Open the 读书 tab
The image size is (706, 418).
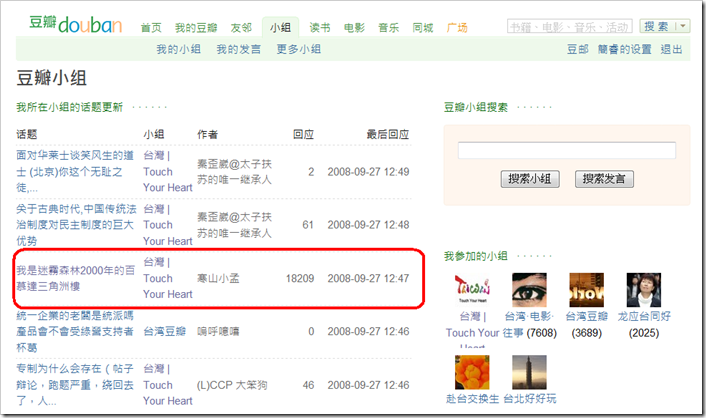(x=320, y=28)
